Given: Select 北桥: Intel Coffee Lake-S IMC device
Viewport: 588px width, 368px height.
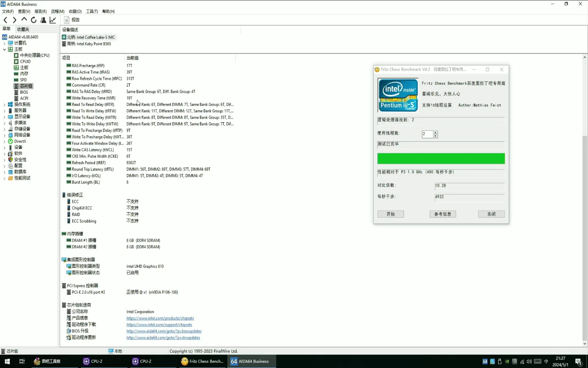Looking at the screenshot, I should point(88,37).
